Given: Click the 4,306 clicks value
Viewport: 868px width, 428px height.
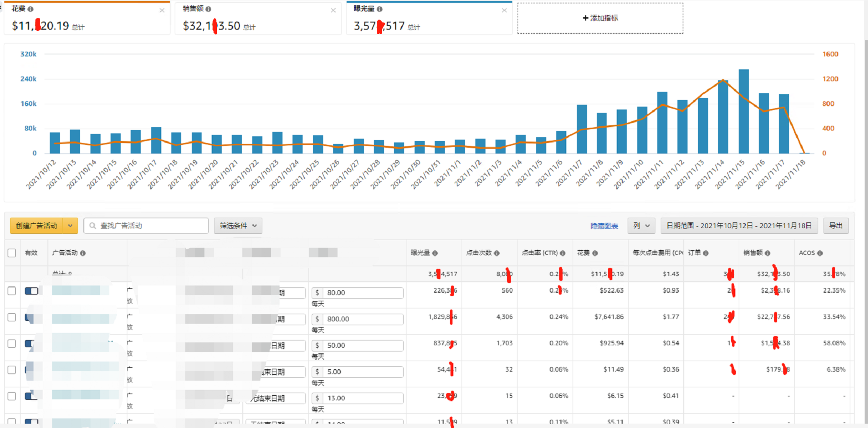Looking at the screenshot, I should pos(505,317).
